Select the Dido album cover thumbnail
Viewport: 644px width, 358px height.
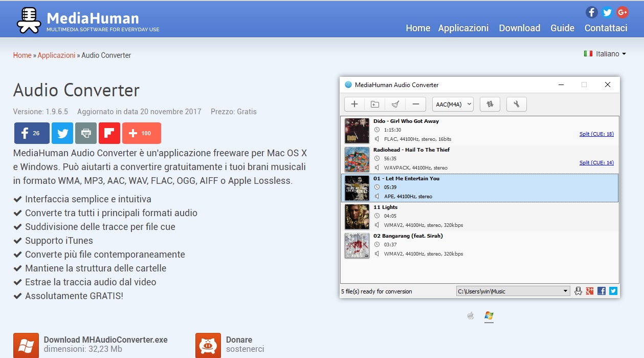(x=357, y=131)
